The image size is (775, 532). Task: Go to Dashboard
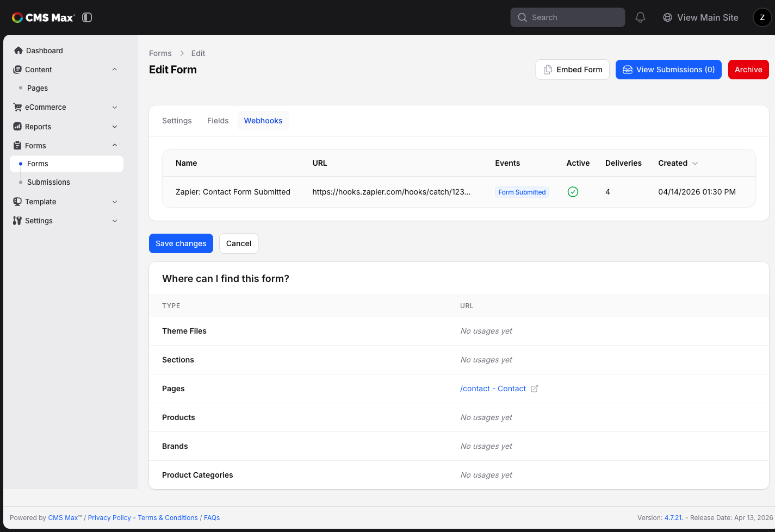(x=45, y=51)
